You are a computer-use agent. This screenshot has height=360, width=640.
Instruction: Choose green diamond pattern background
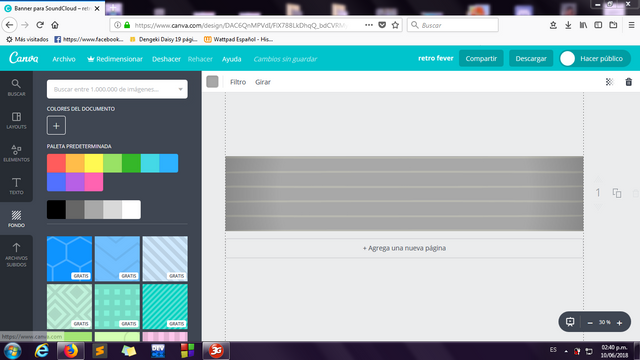(69, 307)
